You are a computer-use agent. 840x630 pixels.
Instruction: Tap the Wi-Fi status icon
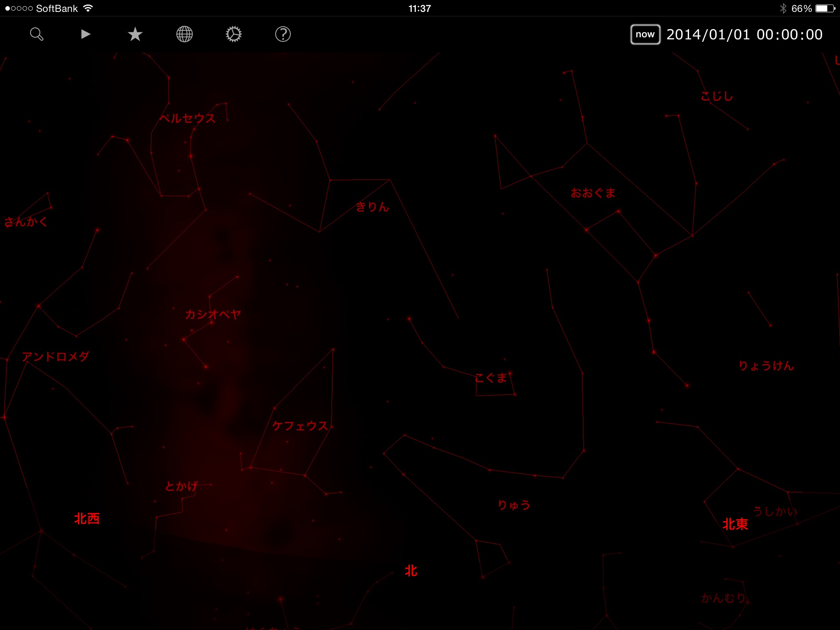pyautogui.click(x=88, y=8)
